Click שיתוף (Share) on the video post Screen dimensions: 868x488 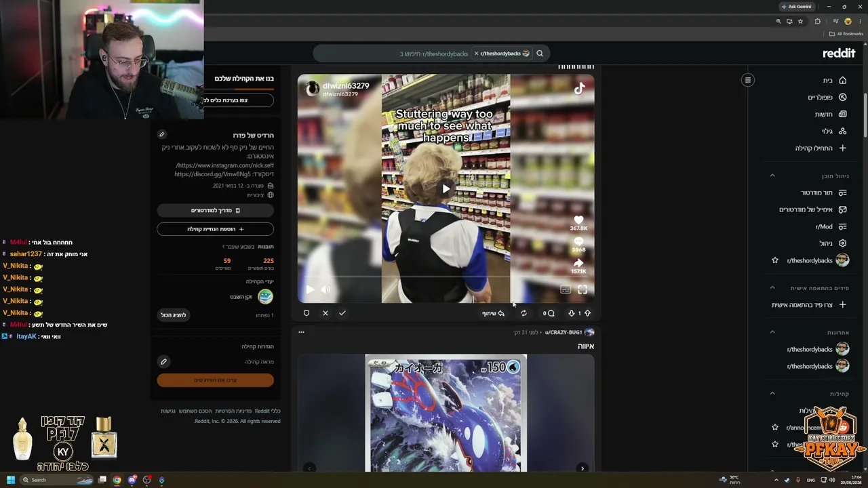coord(494,313)
